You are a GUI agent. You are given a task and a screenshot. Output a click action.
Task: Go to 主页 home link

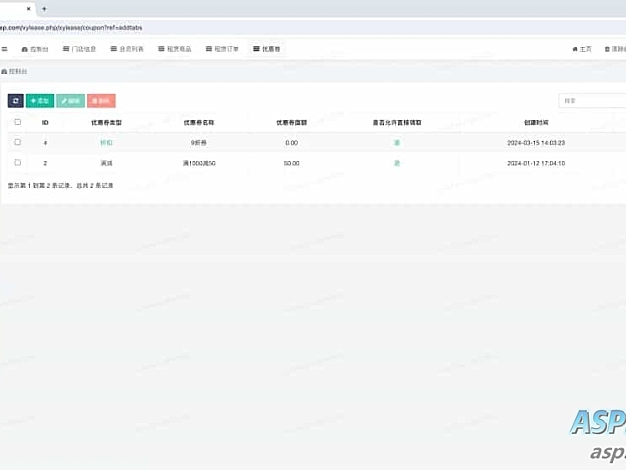tap(582, 49)
